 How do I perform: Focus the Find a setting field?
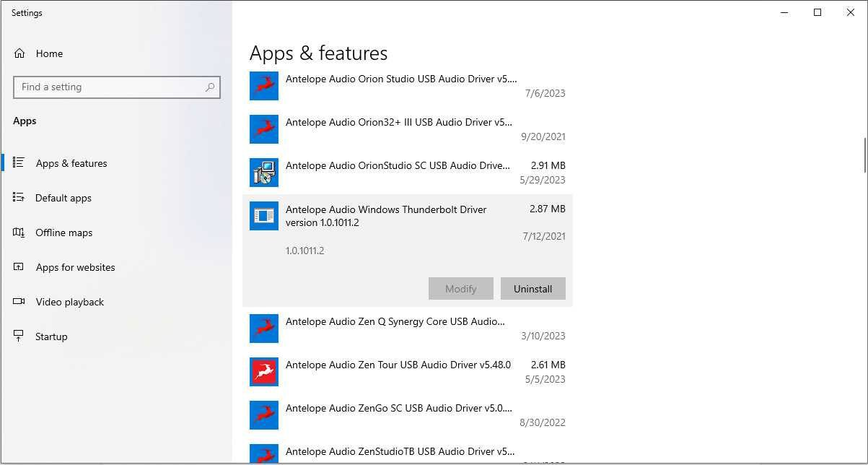[117, 87]
